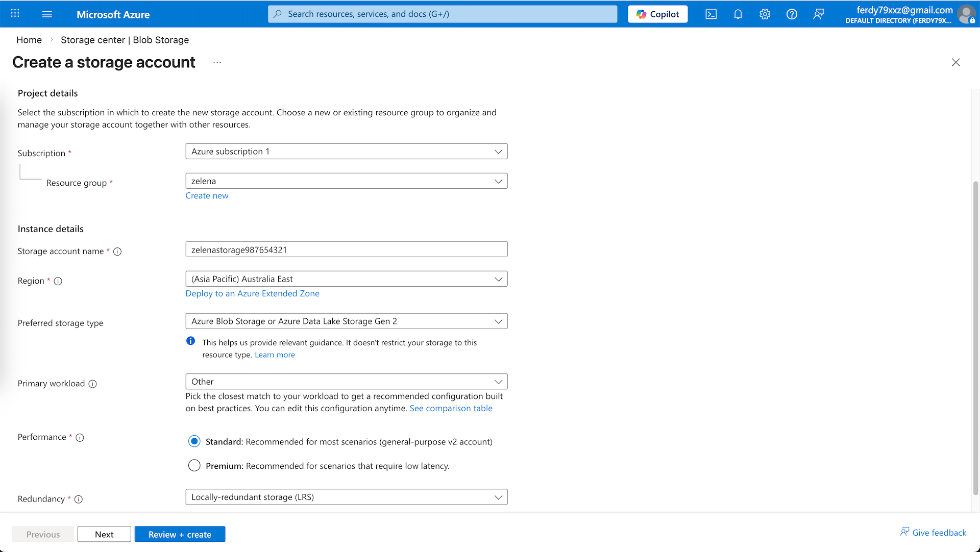Expand the Subscription dropdown
Screen dimensions: 980x552
tap(346, 152)
